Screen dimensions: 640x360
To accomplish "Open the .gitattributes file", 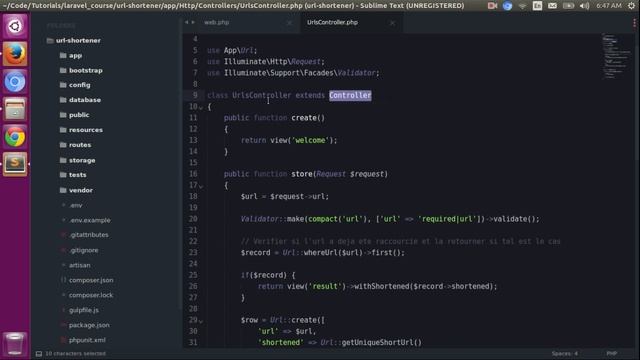I will click(x=89, y=235).
